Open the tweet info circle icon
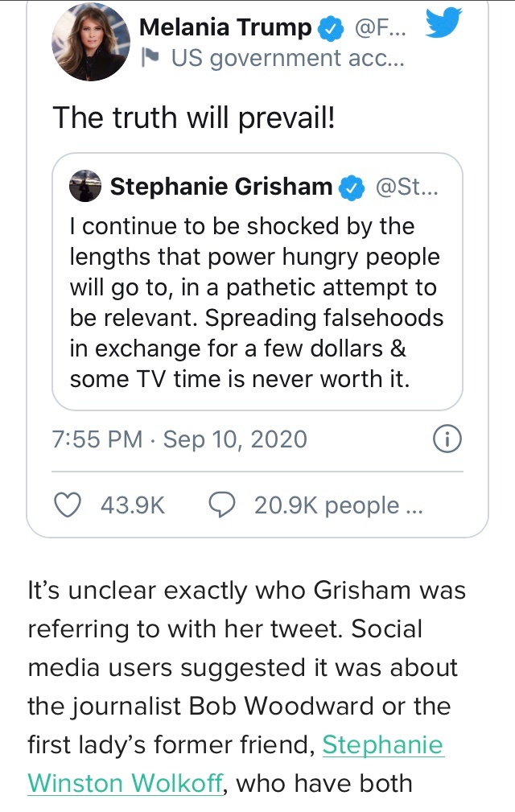This screenshot has height=812, width=515. 447,439
